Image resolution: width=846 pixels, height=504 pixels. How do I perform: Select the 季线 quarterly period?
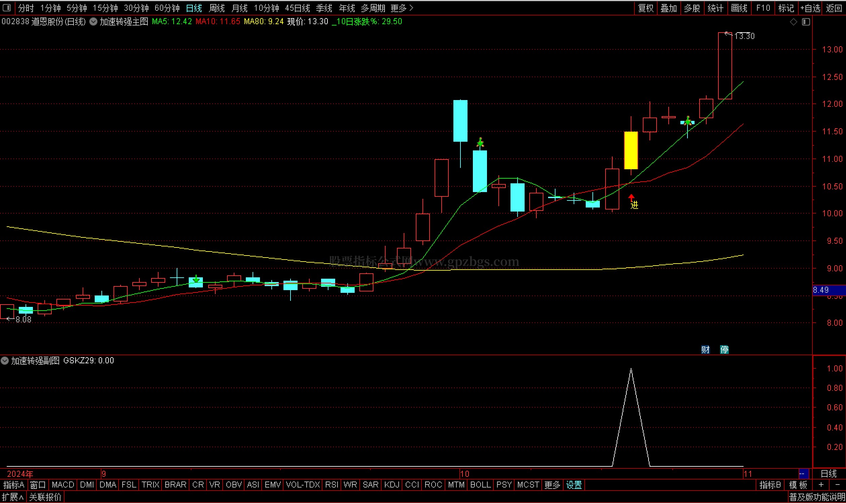coord(324,8)
